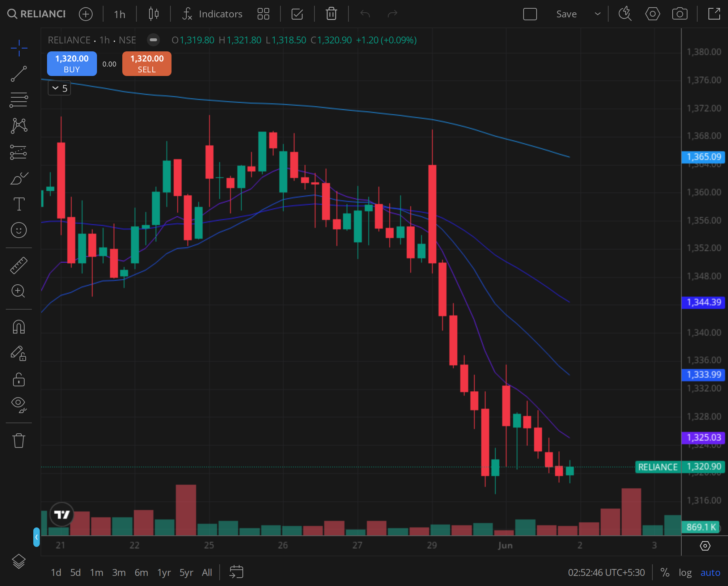Expand the left panel blue handle
Viewport: 728px width, 586px height.
[37, 537]
